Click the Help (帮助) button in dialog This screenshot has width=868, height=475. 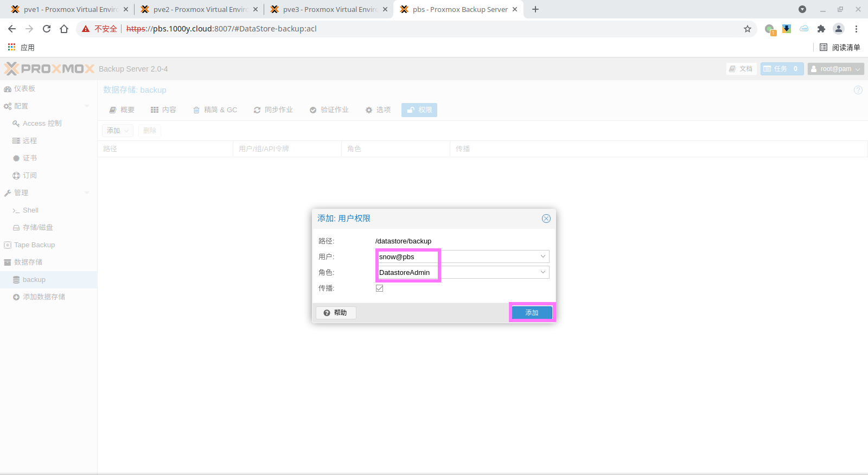(336, 313)
